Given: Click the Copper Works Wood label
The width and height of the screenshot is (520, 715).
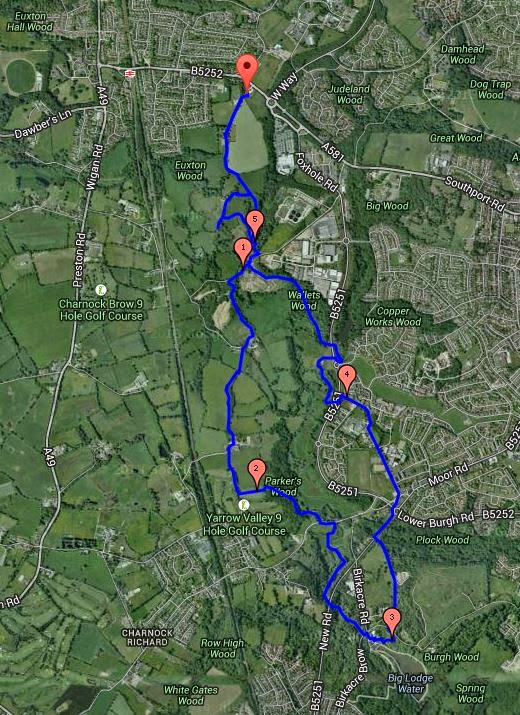Looking at the screenshot, I should tap(393, 316).
